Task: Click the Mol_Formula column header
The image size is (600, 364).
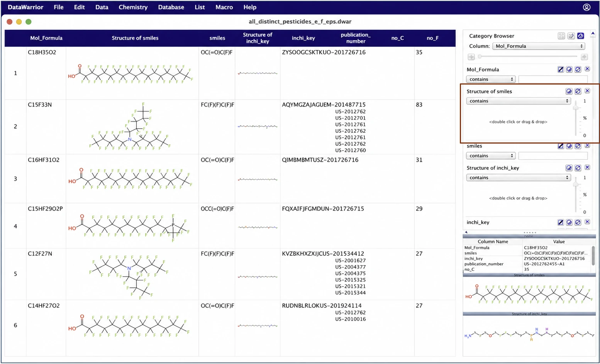Action: coord(46,38)
